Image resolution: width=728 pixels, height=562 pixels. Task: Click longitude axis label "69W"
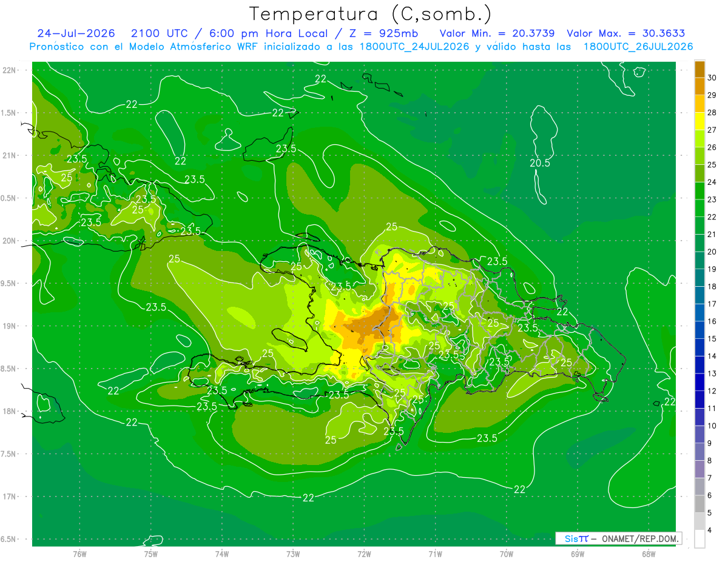tap(577, 554)
